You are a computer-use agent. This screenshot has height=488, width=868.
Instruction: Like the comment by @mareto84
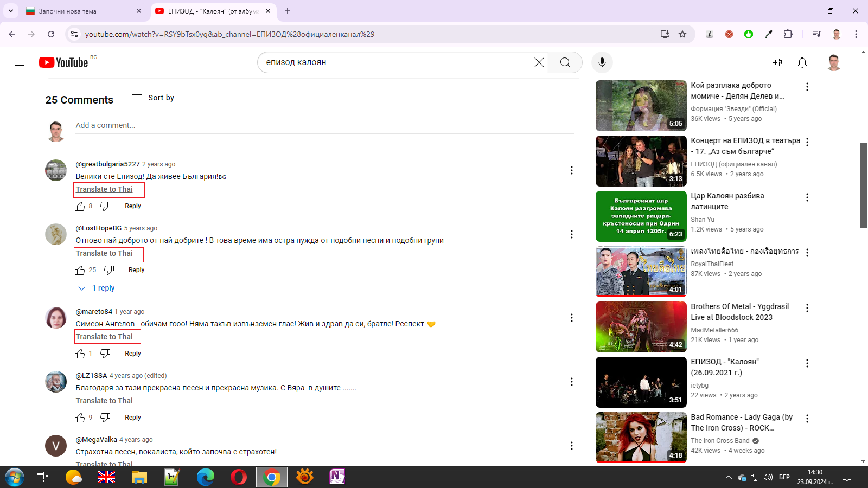[80, 354]
